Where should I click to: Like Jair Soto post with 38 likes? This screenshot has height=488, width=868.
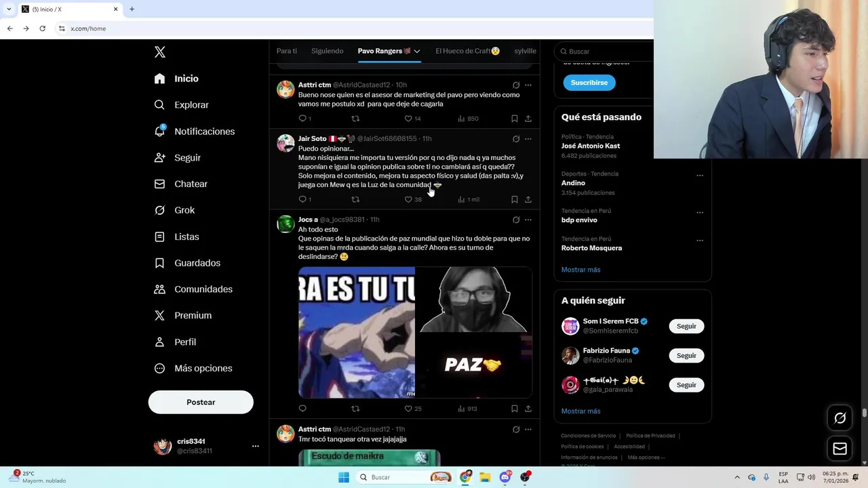tap(408, 199)
